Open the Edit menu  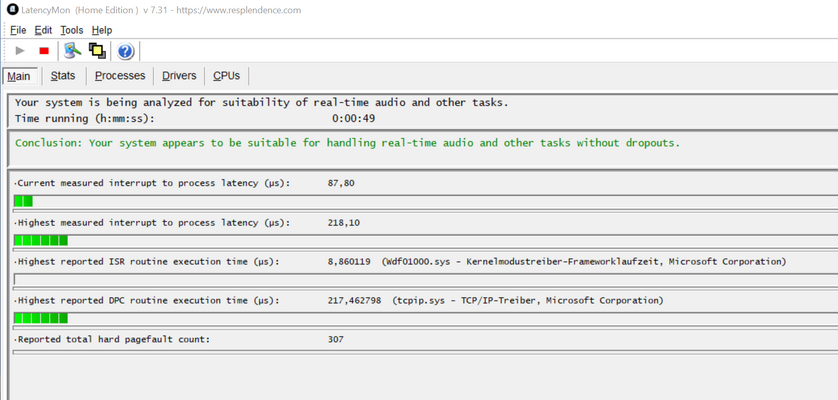pyautogui.click(x=43, y=30)
